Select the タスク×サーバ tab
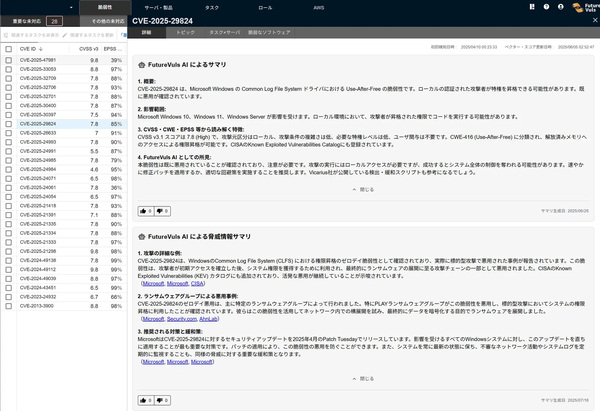 [x=225, y=33]
